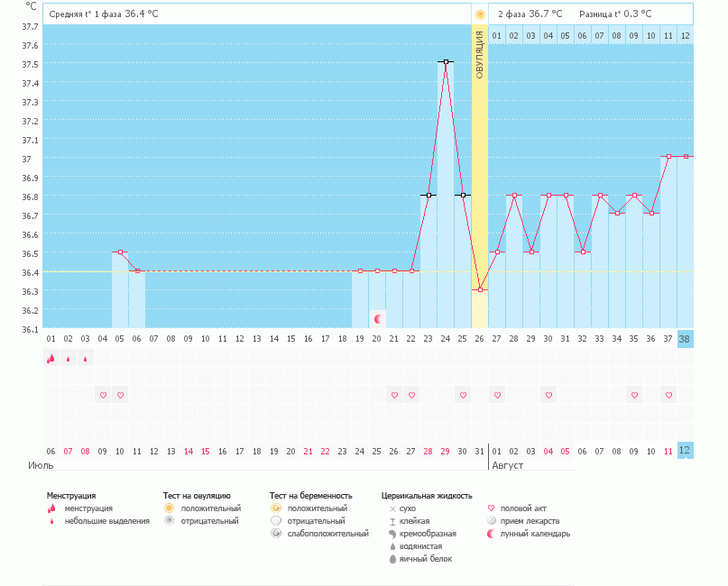Click the yellow 'Овуляция' column label

pos(480,54)
